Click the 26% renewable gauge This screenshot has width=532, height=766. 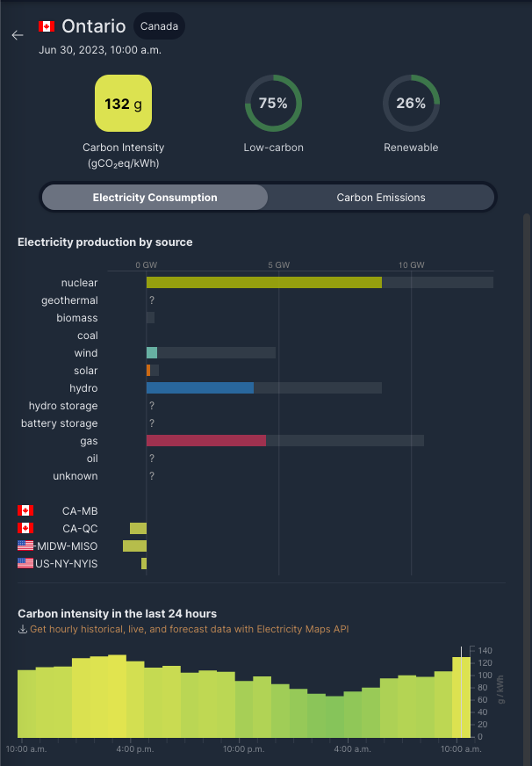tap(411, 103)
